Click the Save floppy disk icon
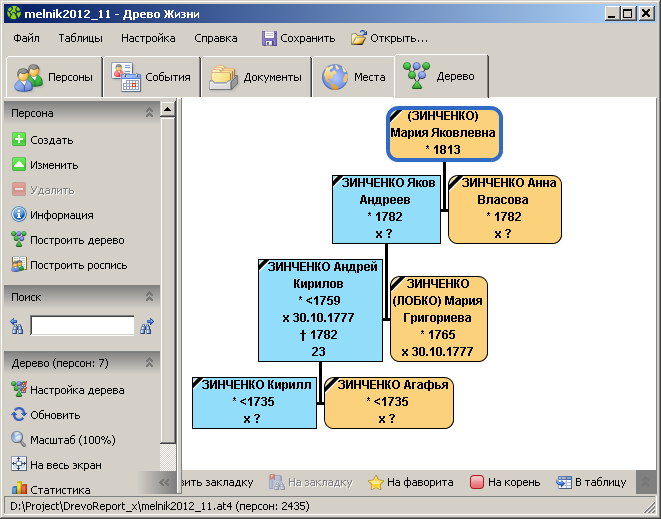Viewport: 661px width, 519px height. (269, 38)
